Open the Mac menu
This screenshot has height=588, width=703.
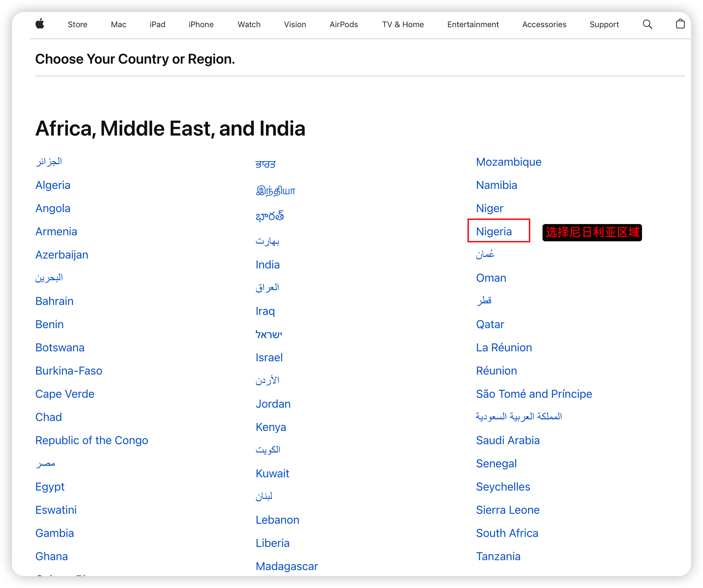click(x=118, y=25)
